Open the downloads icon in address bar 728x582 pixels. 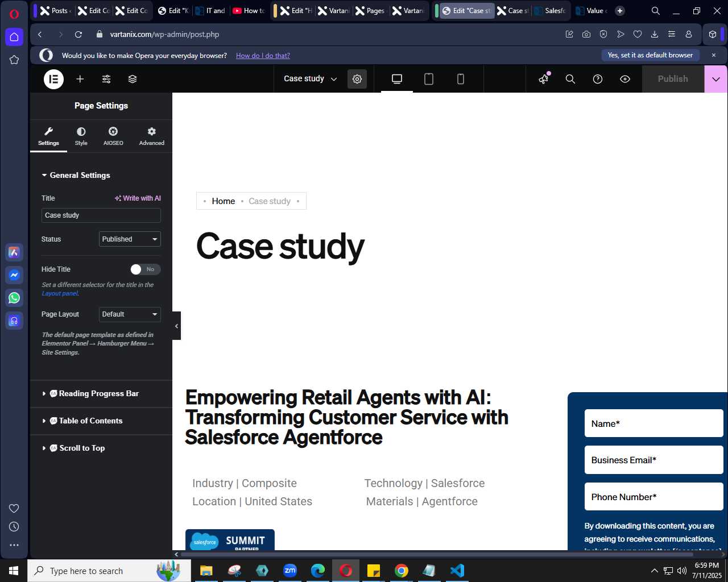tap(655, 34)
